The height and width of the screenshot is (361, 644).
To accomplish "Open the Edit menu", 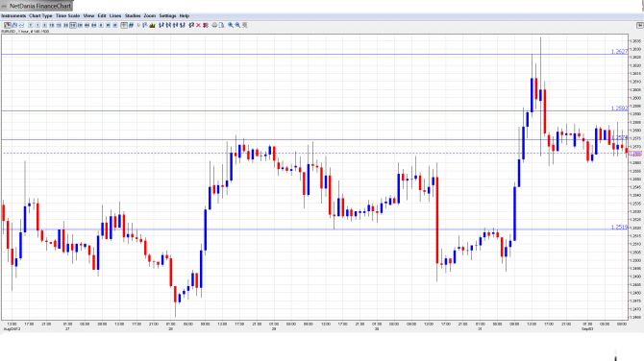I will click(x=102, y=16).
